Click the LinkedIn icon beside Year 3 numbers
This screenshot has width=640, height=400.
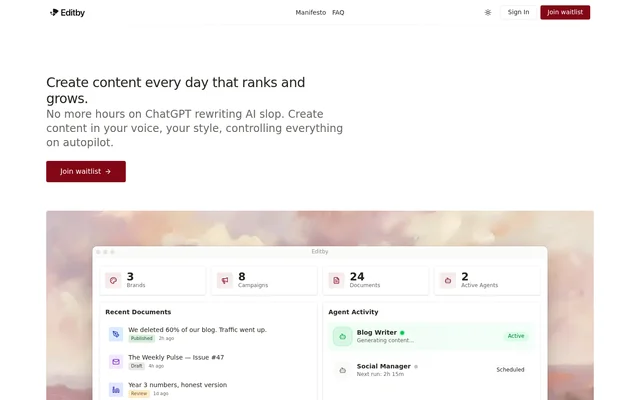(116, 389)
